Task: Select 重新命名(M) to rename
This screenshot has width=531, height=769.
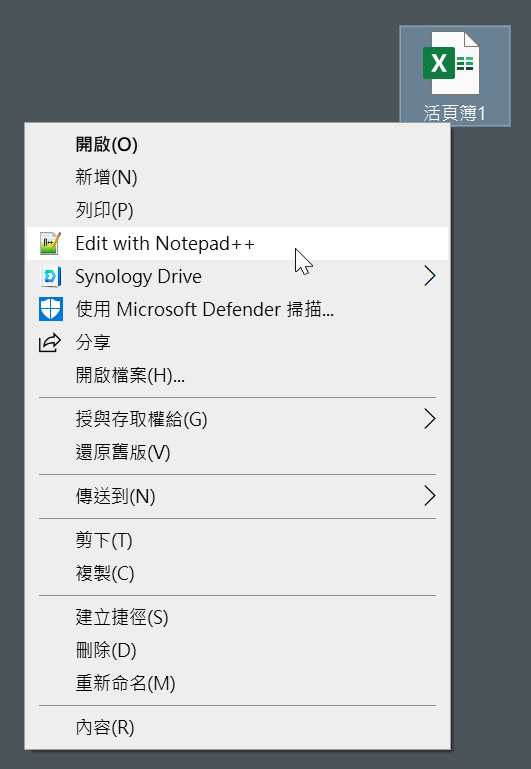Action: click(x=237, y=683)
